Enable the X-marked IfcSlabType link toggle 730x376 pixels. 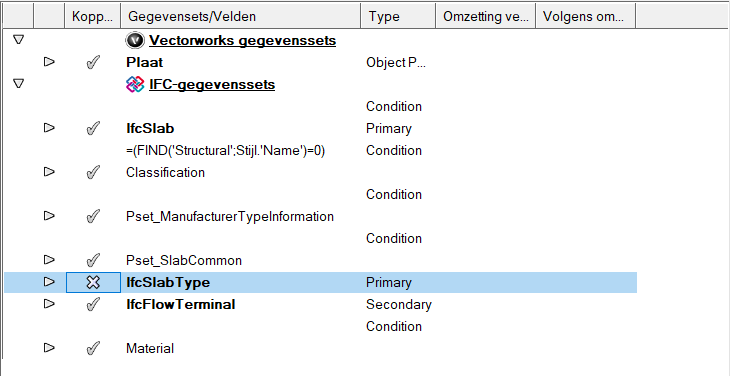tap(93, 282)
